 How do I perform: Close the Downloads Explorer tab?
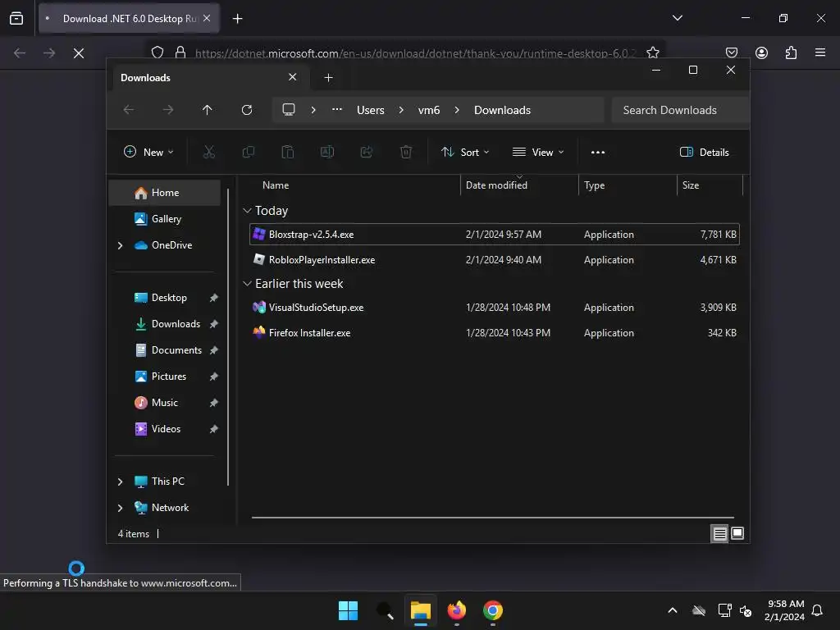tap(293, 77)
